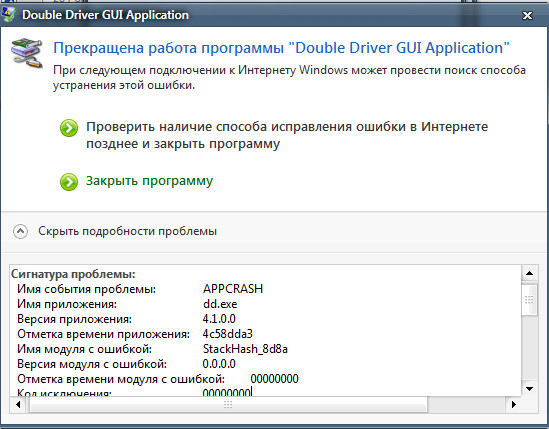Click Отметка времени модуля с ошибкой label
549x429 pixels.
tap(121, 379)
